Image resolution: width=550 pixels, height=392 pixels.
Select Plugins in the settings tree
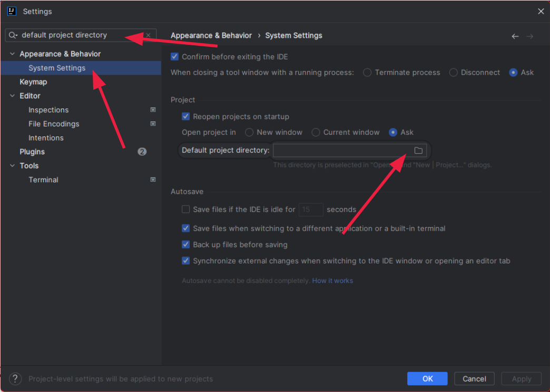[32, 152]
